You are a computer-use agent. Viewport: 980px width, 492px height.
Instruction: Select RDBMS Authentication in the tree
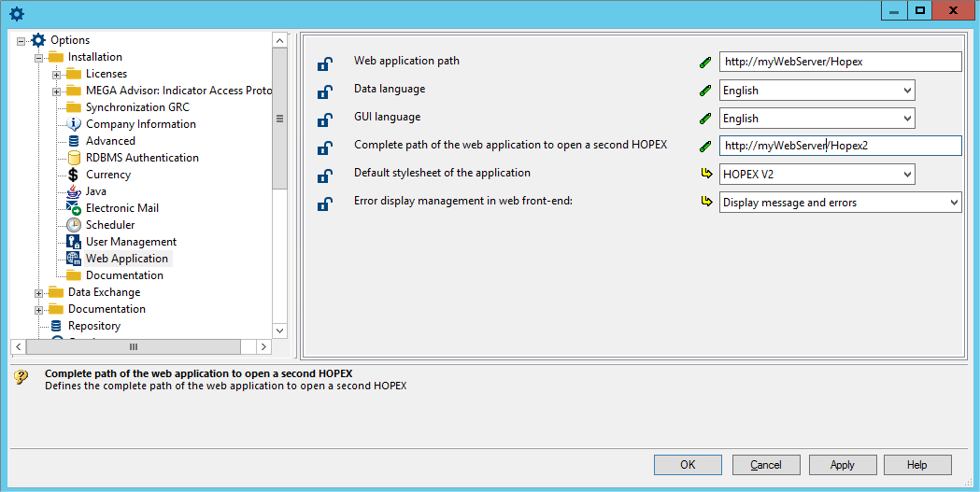(x=142, y=158)
